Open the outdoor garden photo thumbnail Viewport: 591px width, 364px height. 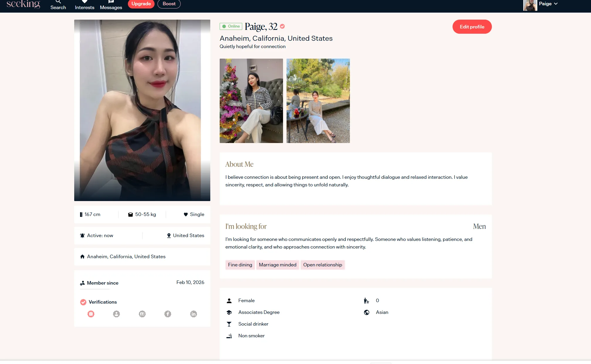318,101
